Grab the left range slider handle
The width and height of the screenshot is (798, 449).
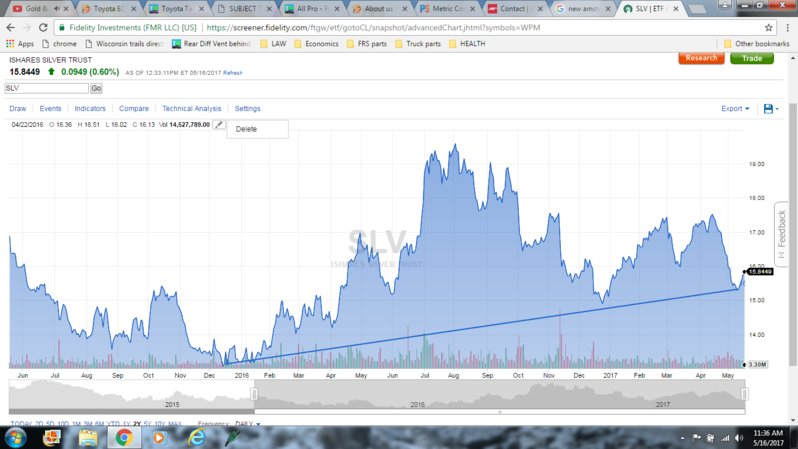coord(254,394)
